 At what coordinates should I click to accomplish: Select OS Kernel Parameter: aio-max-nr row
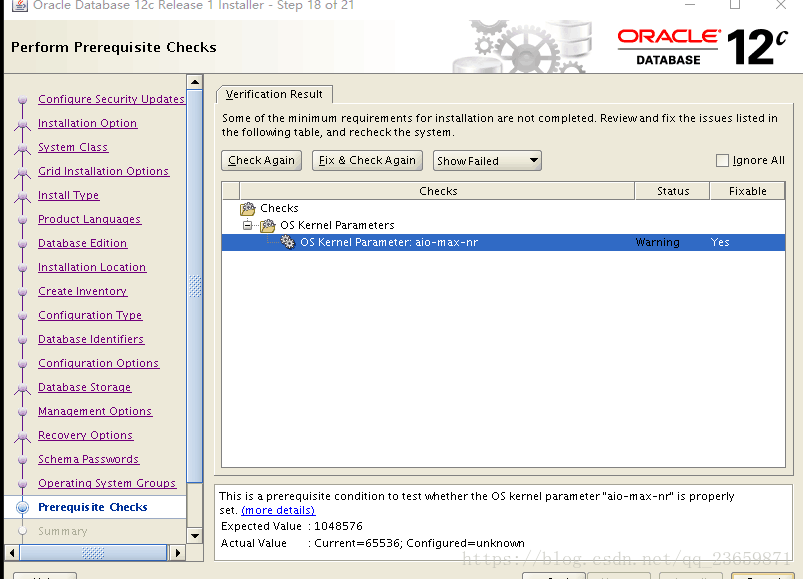(503, 242)
